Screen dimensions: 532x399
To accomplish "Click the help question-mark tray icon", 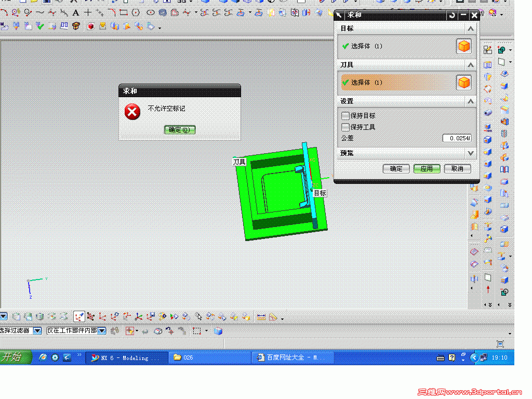I will (452, 357).
